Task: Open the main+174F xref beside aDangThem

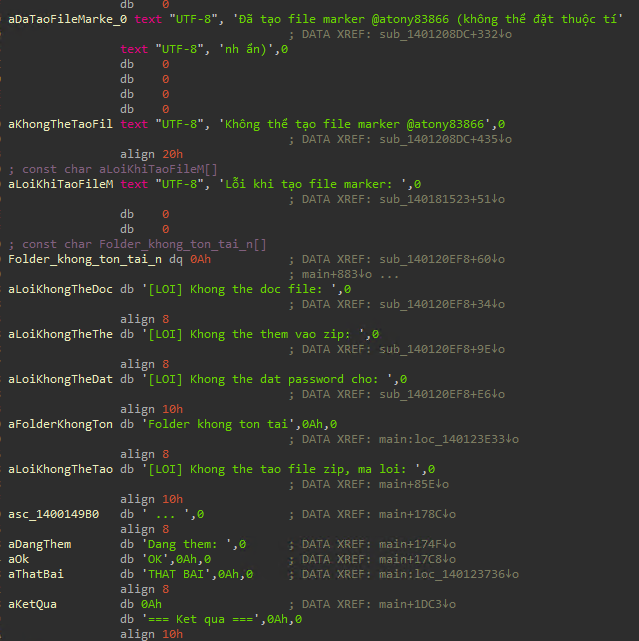Action: coord(417,545)
